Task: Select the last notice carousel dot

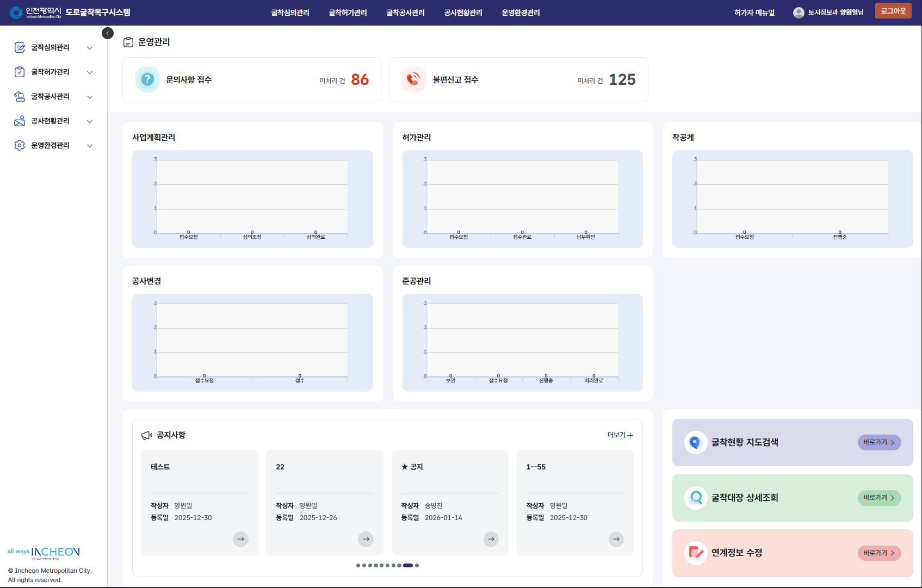Action: coord(417,566)
